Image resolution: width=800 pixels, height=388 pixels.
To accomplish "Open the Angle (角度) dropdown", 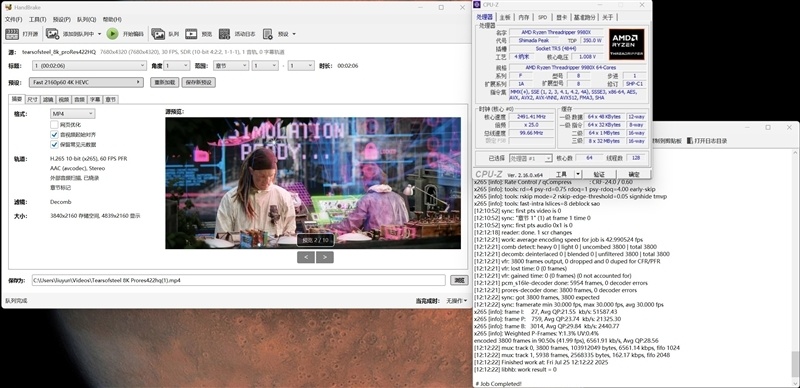I will pyautogui.click(x=177, y=66).
